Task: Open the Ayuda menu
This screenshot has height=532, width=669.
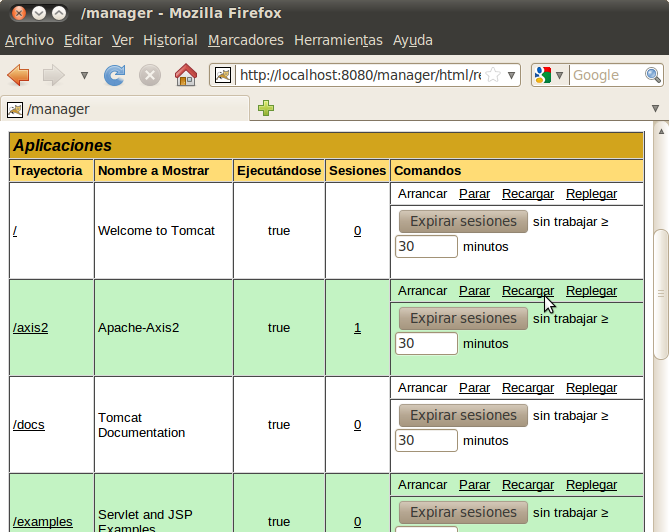Action: click(x=413, y=40)
